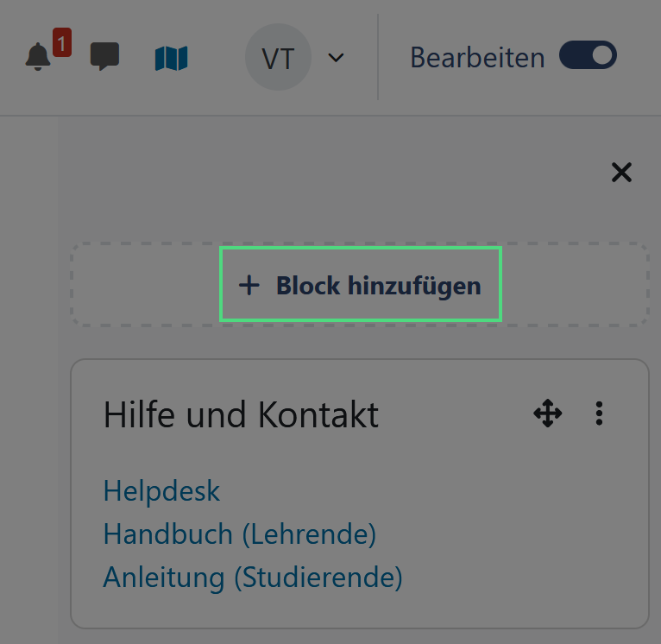This screenshot has height=644, width=661.
Task: Click the blue map icon
Action: 171,58
